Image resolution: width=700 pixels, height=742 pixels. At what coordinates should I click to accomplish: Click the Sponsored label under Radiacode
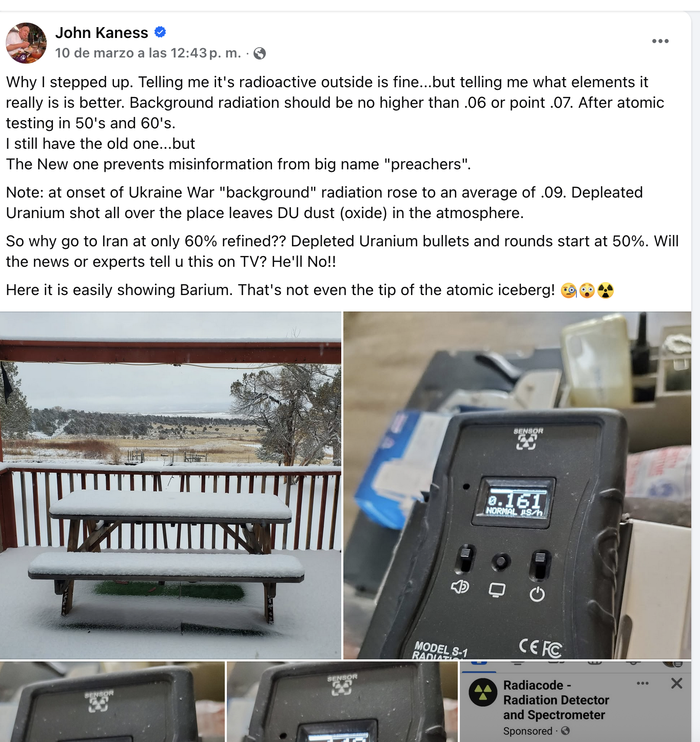(x=528, y=731)
